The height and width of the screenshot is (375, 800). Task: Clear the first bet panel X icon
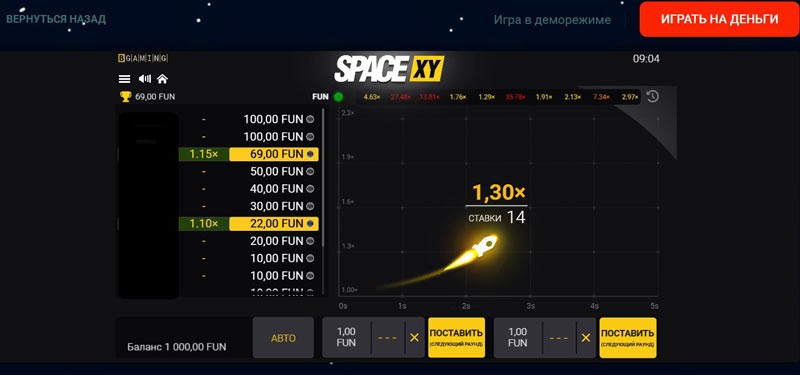coord(414,337)
